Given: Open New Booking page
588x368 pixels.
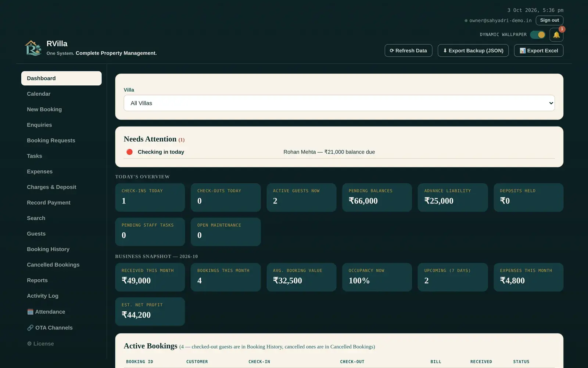Looking at the screenshot, I should (x=61, y=109).
